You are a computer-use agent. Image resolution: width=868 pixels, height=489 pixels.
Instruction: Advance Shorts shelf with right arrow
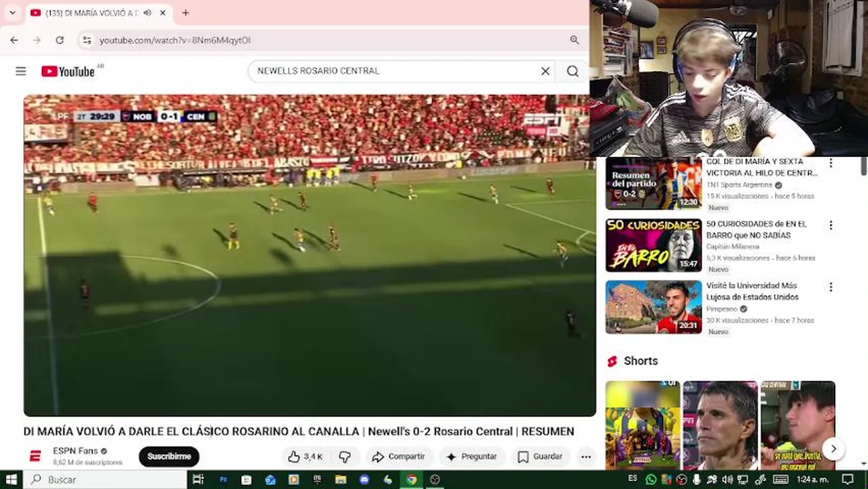click(x=833, y=449)
